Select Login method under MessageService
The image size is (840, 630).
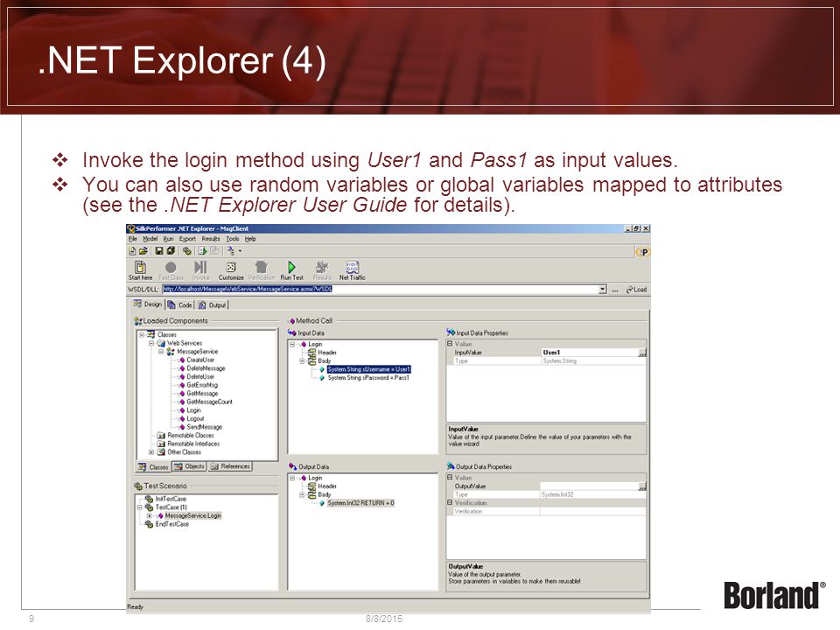click(x=193, y=410)
